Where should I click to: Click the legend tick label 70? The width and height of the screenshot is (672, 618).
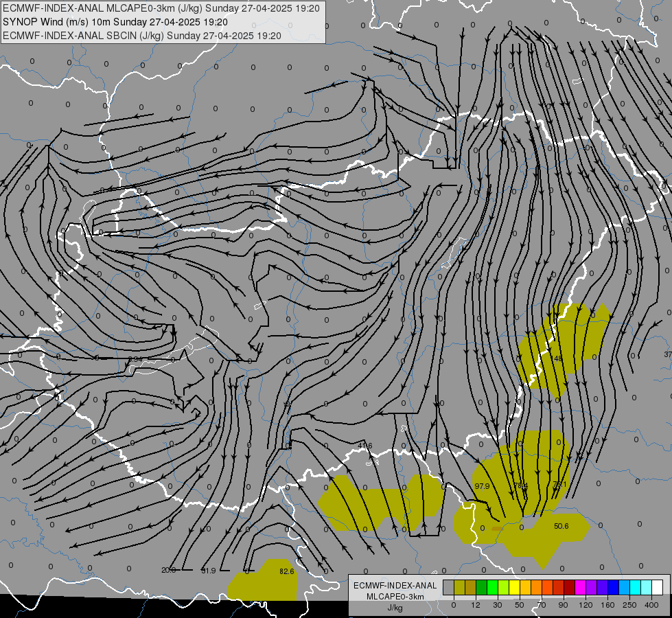(x=541, y=605)
